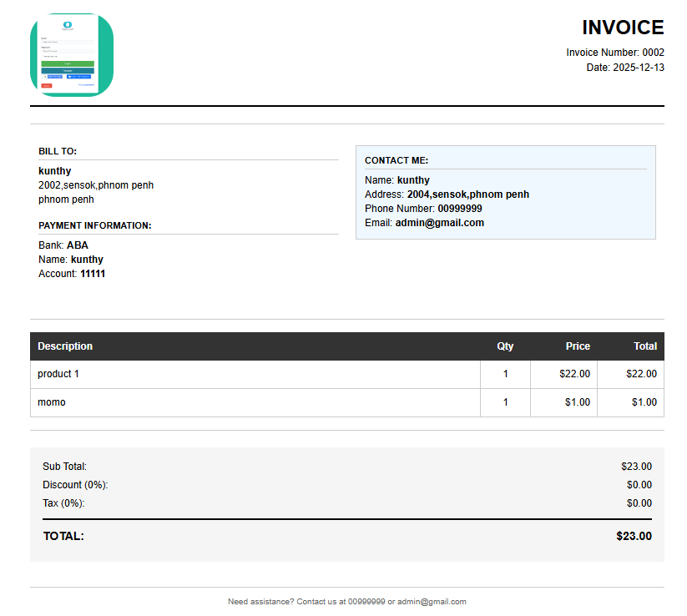Open the CONTACT ME panel
Viewport: 687px width, 616px height.
tap(505, 192)
